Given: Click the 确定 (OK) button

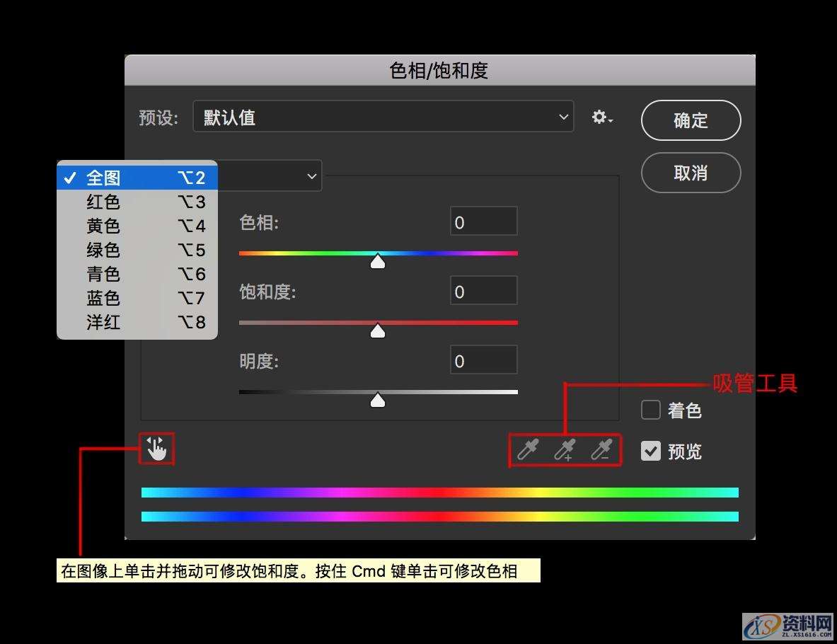Looking at the screenshot, I should coord(690,120).
